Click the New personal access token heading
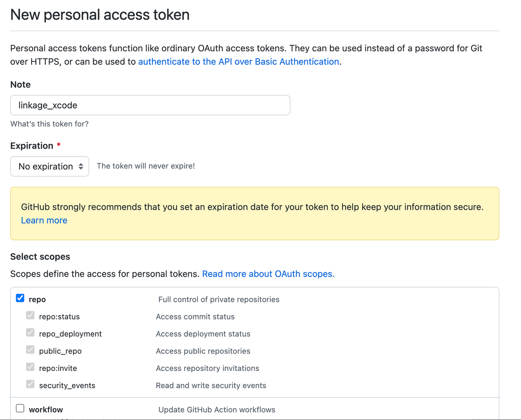 tap(100, 15)
